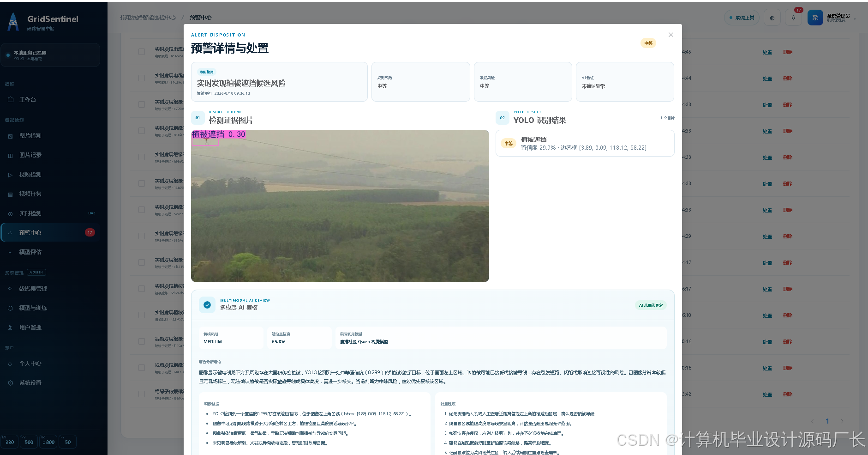
Task: Click 处置 for the 4:44 alert row
Action: click(767, 79)
